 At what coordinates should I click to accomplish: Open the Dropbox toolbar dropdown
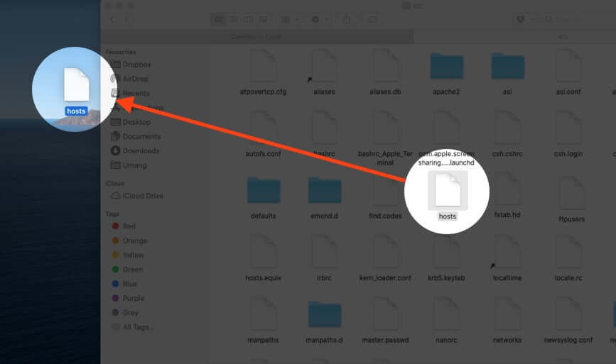pos(524,19)
